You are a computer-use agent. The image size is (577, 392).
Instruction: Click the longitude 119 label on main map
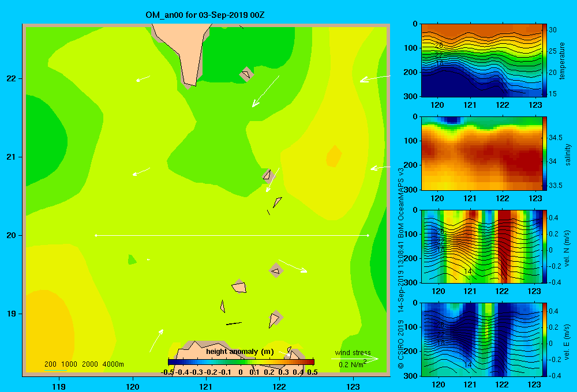pos(59,386)
